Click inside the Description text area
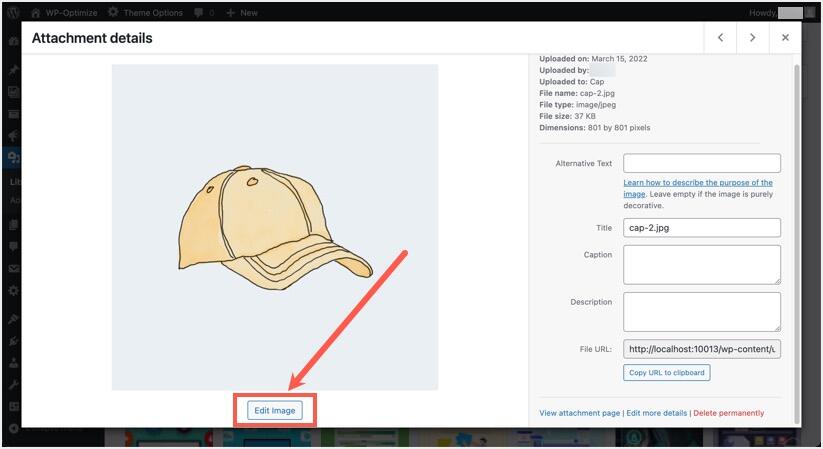Viewport: 823px width, 449px height. pos(701,311)
